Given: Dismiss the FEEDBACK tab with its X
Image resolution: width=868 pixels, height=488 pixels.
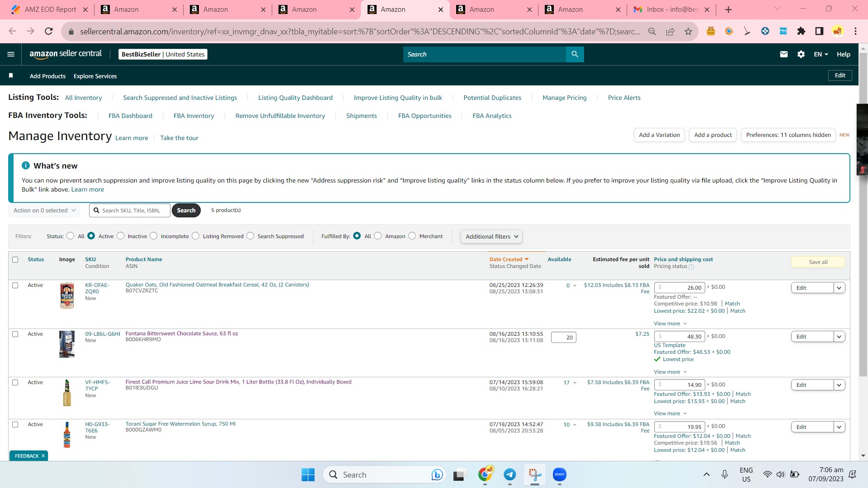Looking at the screenshot, I should 43,456.
